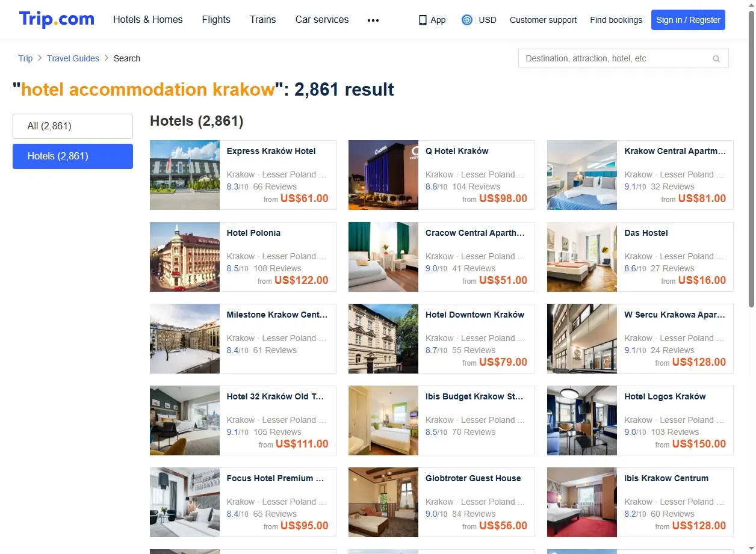
Task: Click the US$122.00 price
Action: coord(302,280)
